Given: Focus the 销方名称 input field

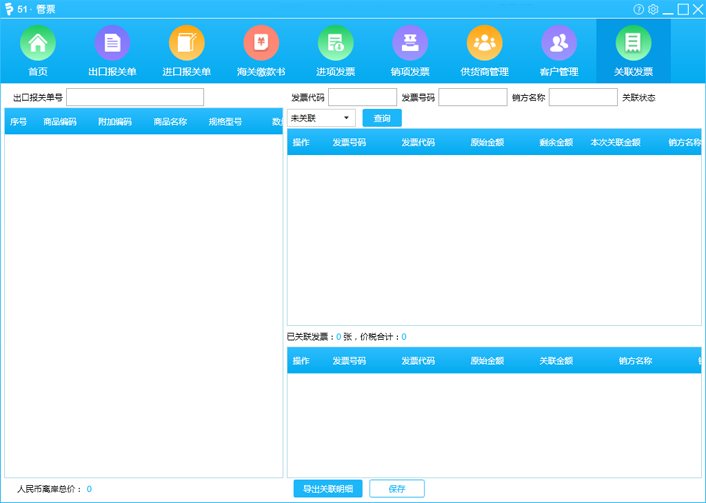Looking at the screenshot, I should point(583,97).
